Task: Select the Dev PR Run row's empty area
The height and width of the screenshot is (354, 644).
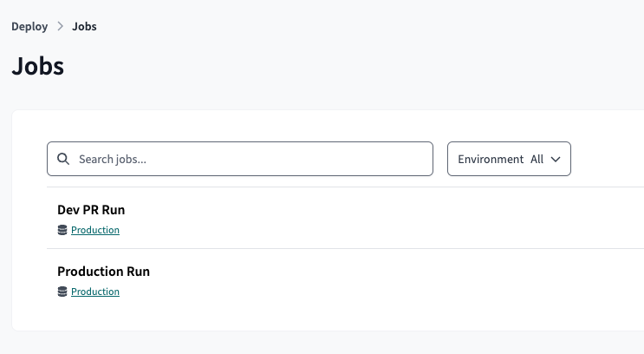Action: (x=390, y=218)
